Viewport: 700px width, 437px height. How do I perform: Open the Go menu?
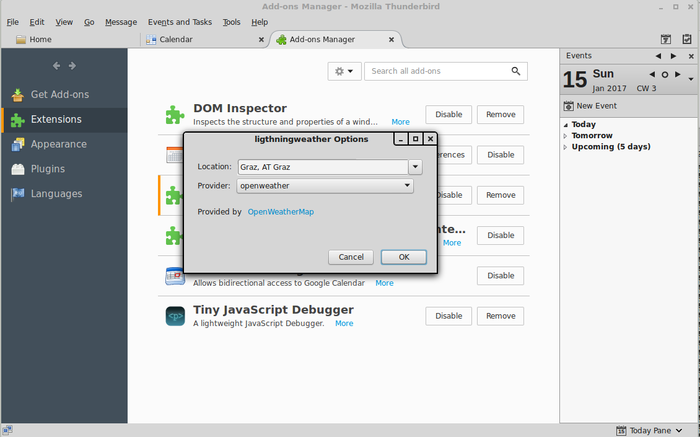(89, 22)
